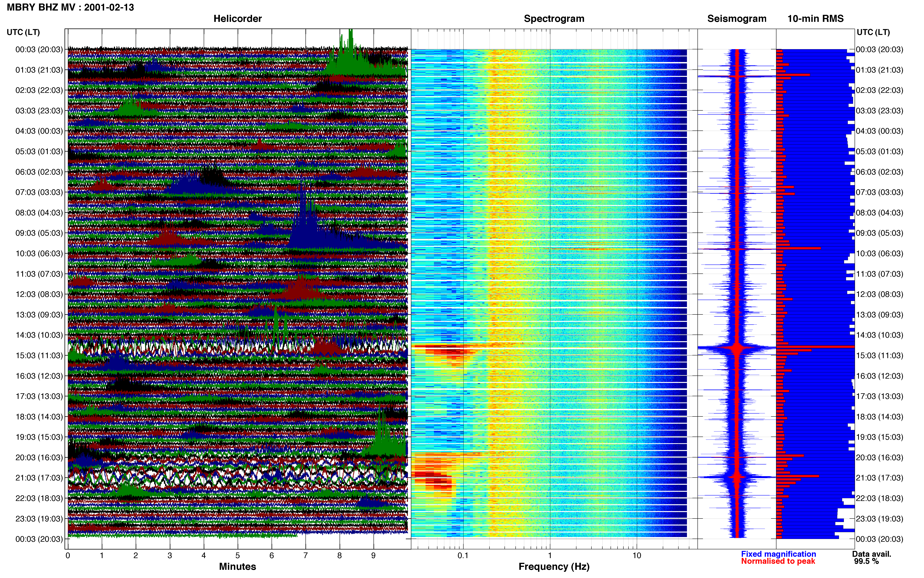924x578 pixels.
Task: Select the 'Spectrogram' panel heading
Action: (x=554, y=18)
